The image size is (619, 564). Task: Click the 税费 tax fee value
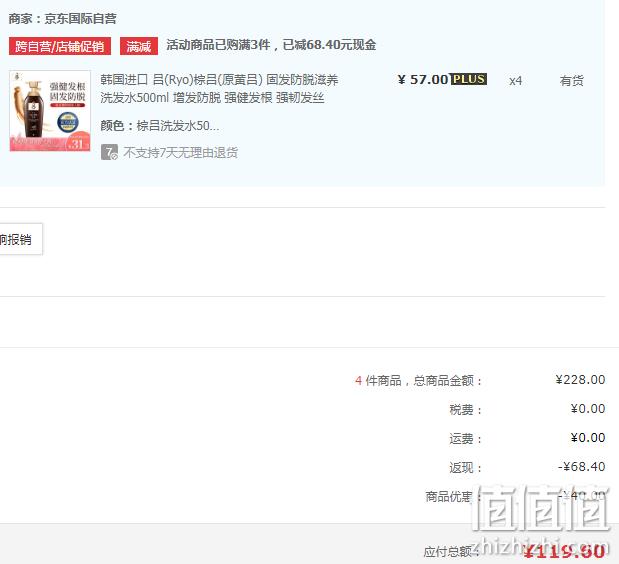[588, 409]
